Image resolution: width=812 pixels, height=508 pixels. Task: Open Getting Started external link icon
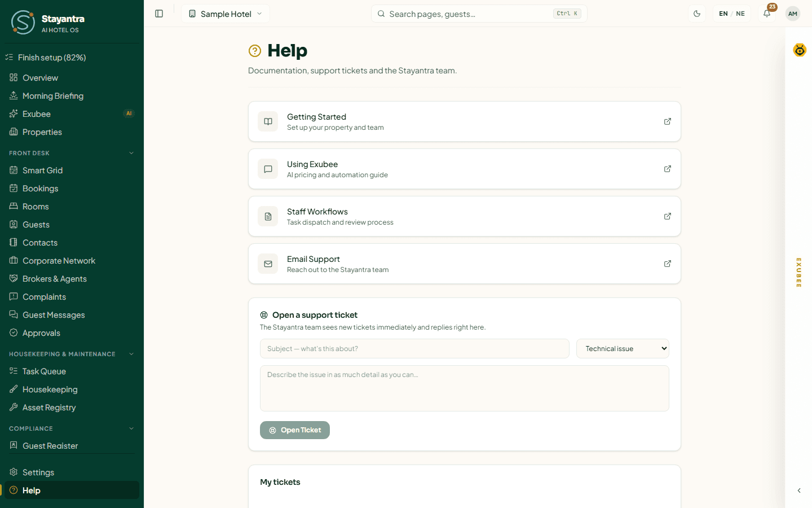(x=668, y=121)
